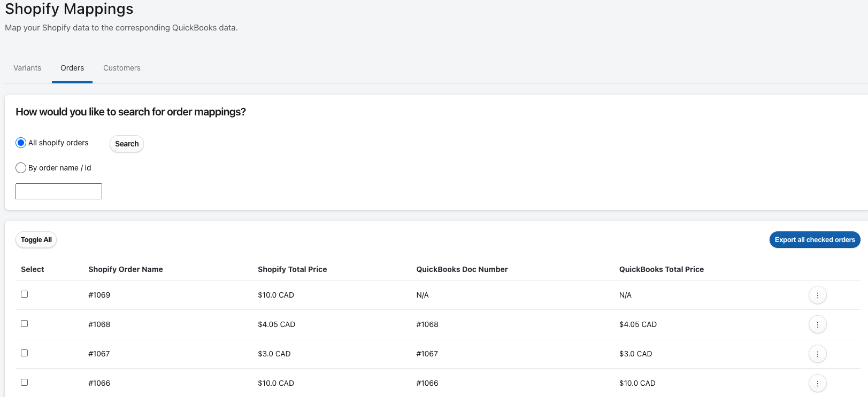Open the actions menu for order #1068
868x397 pixels.
point(817,324)
